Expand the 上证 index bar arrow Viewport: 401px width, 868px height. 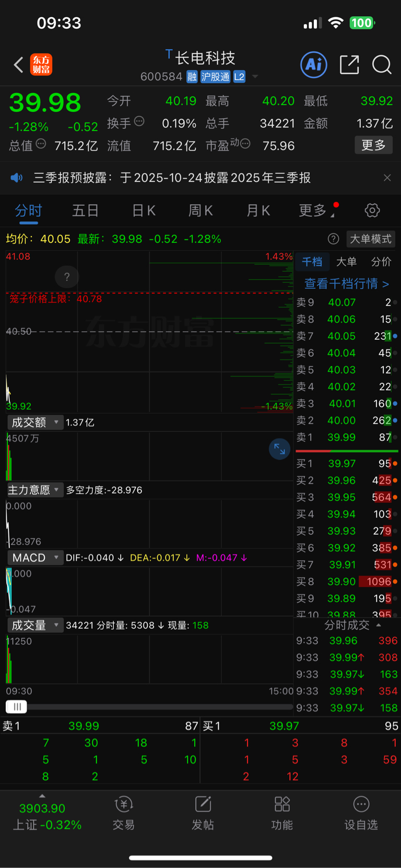(42, 796)
